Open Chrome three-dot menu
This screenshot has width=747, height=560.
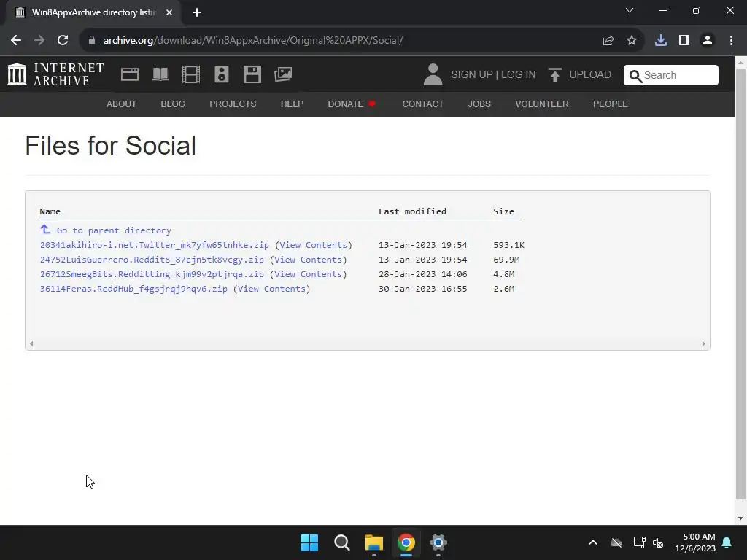pyautogui.click(x=731, y=41)
